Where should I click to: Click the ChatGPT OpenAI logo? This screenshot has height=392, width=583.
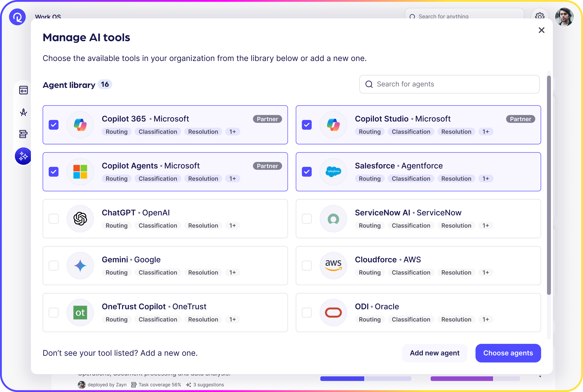80,219
